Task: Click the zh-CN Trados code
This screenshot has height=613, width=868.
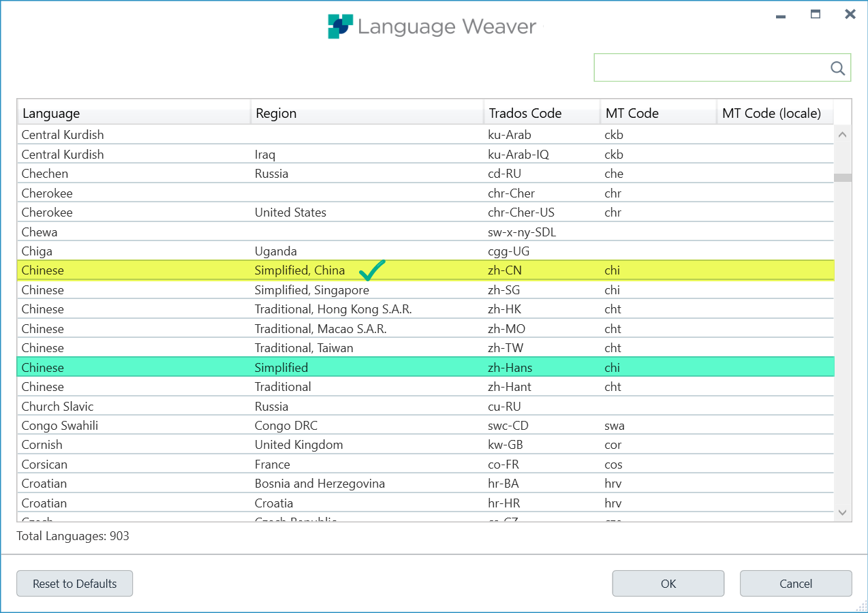Action: 505,270
